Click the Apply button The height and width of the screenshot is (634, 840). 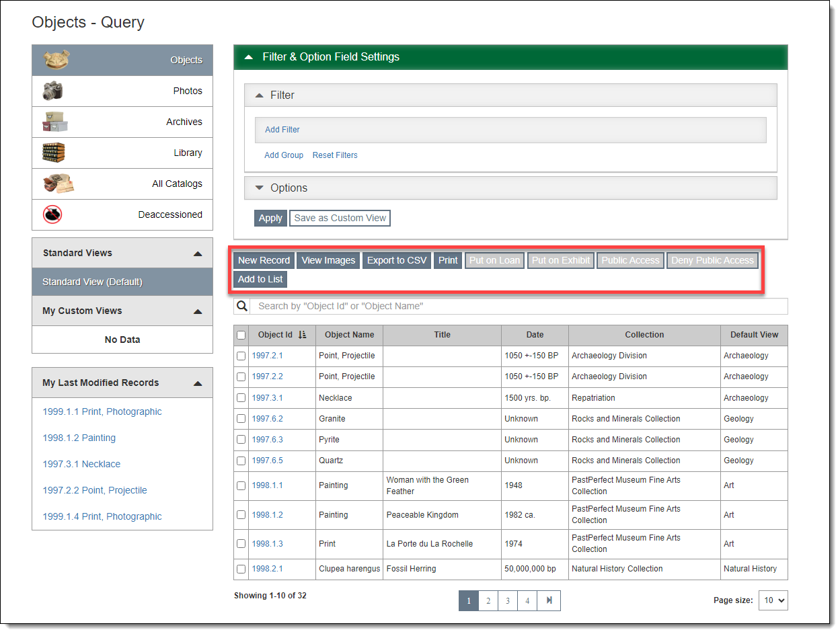click(x=270, y=218)
